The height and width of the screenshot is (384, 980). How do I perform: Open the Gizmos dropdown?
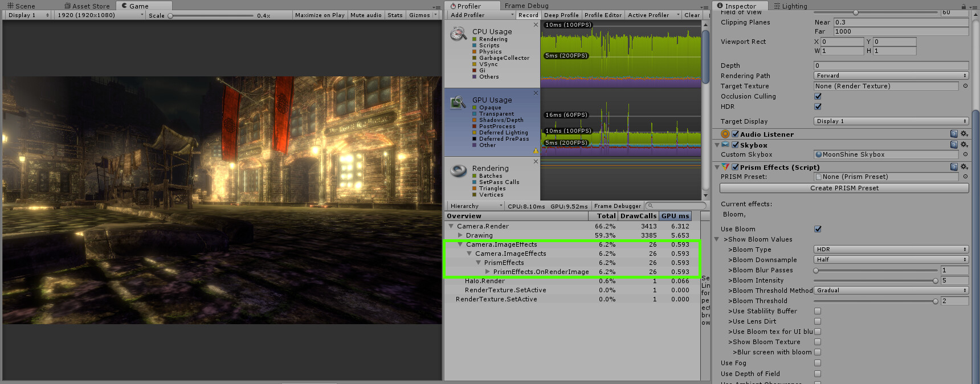pyautogui.click(x=423, y=15)
